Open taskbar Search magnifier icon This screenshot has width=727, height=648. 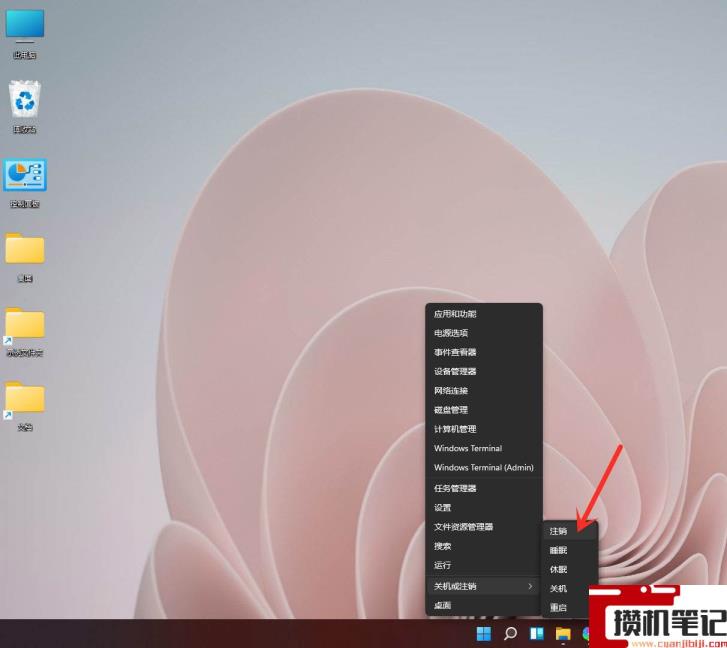510,633
